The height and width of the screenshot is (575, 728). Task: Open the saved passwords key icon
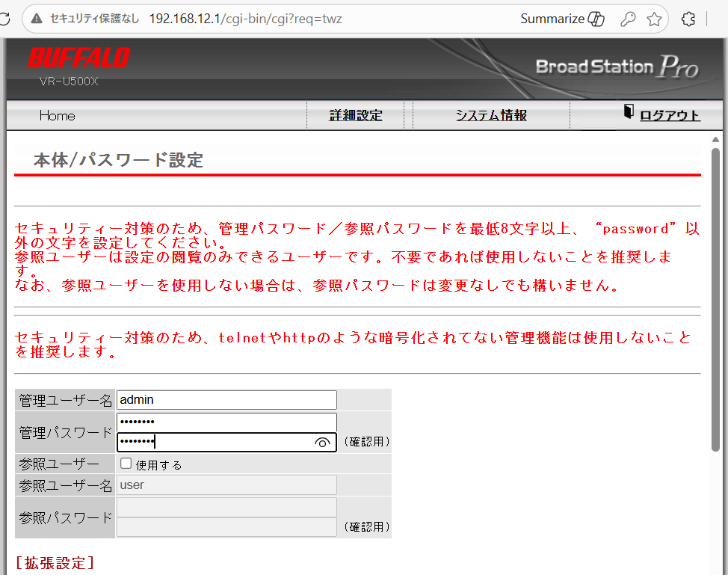(628, 19)
